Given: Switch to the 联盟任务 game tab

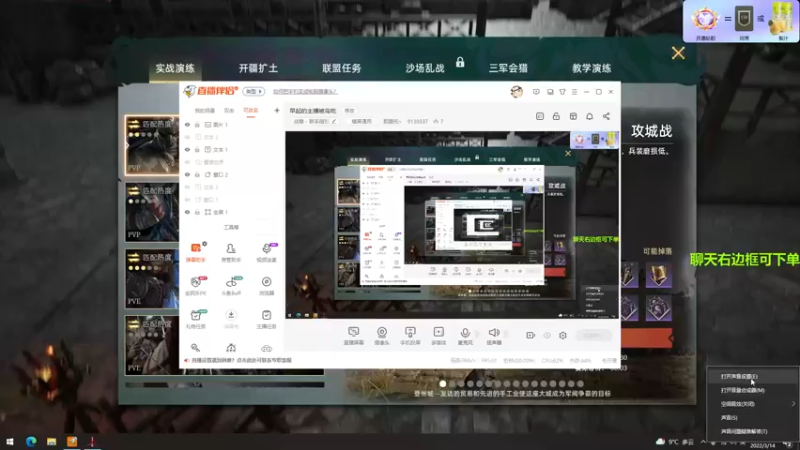Looking at the screenshot, I should 341,68.
